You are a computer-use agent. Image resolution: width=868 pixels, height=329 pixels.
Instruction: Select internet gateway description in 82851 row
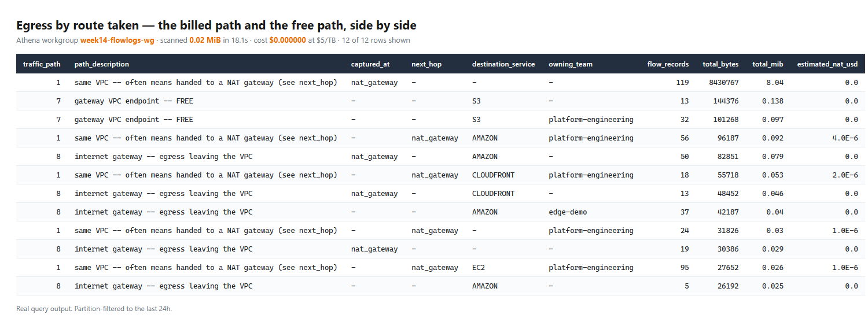click(164, 157)
